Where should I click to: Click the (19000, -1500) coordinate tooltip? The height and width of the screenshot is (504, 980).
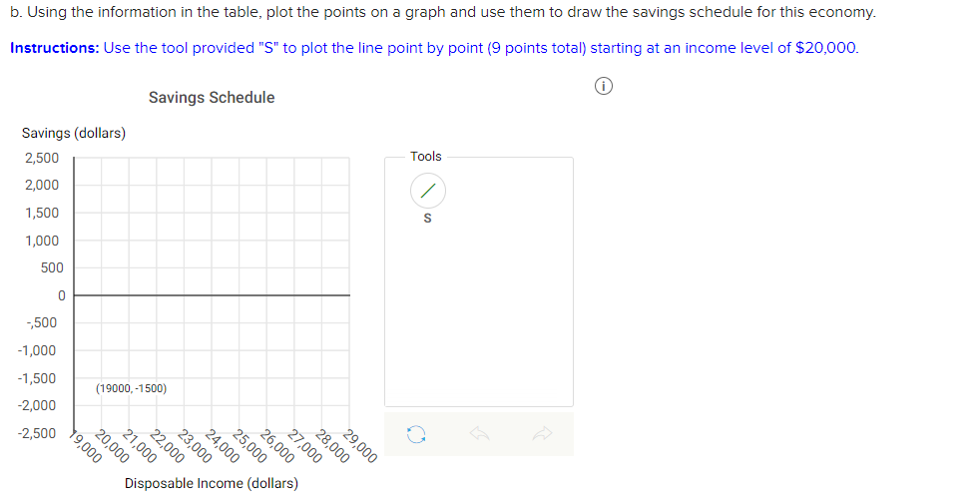tap(132, 388)
